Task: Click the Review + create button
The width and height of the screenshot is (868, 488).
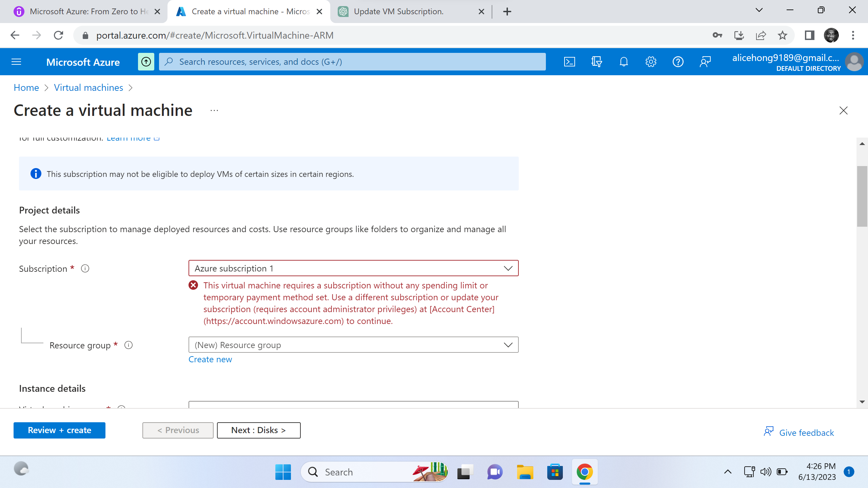Action: point(59,430)
